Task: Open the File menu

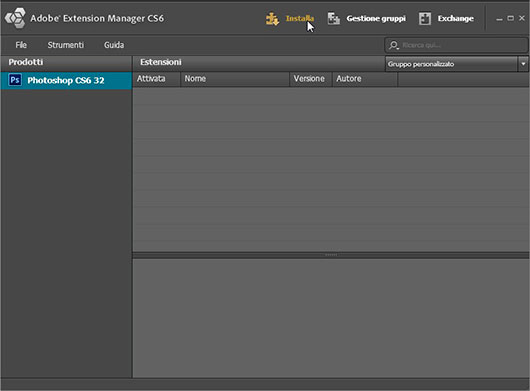Action: [x=21, y=45]
